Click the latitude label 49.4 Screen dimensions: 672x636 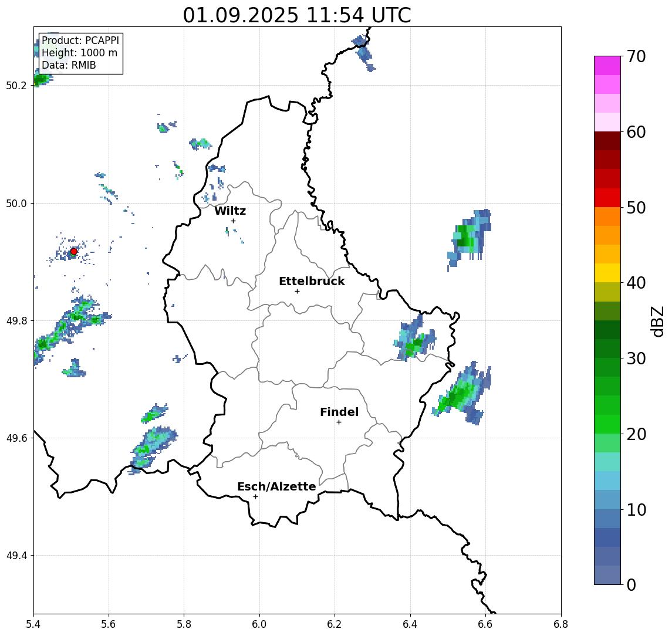coord(16,556)
